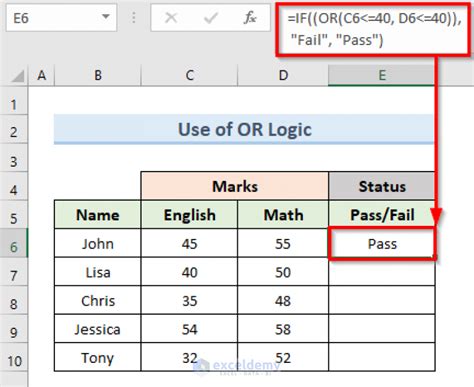The height and width of the screenshot is (387, 474).
Task: Select the cell containing 'Jessica'
Action: coord(98,328)
